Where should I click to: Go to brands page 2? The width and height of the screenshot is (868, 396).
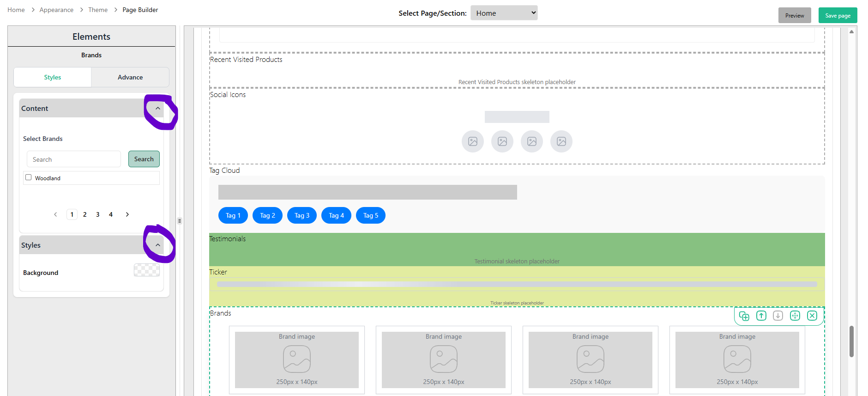(85, 214)
